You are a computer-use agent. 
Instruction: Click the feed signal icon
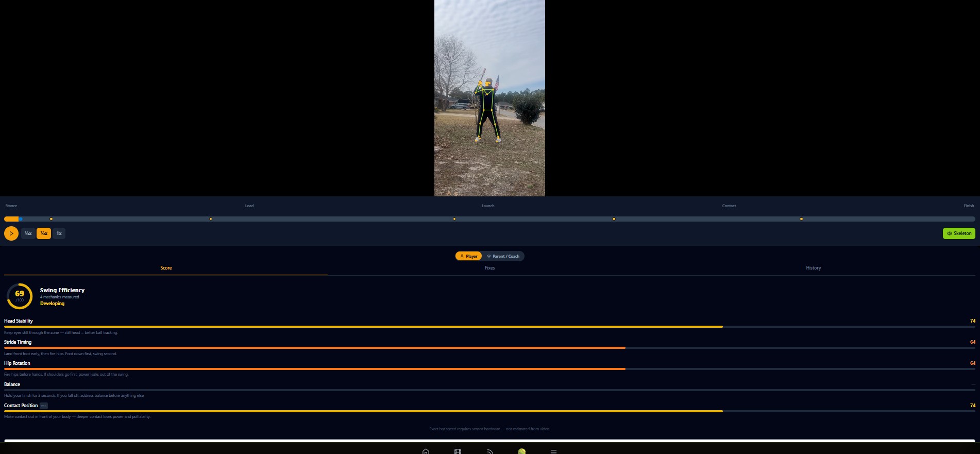click(x=490, y=451)
